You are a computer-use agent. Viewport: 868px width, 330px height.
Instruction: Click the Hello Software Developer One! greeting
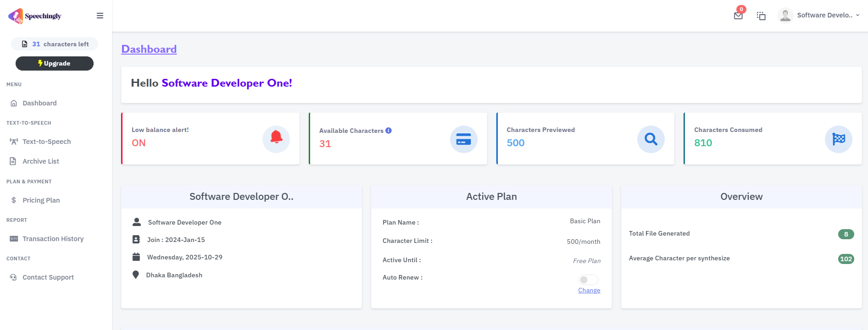(x=211, y=83)
